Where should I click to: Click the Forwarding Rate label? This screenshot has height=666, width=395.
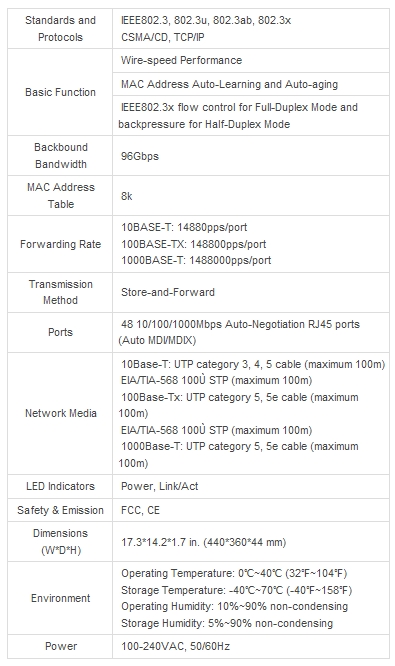click(x=60, y=244)
